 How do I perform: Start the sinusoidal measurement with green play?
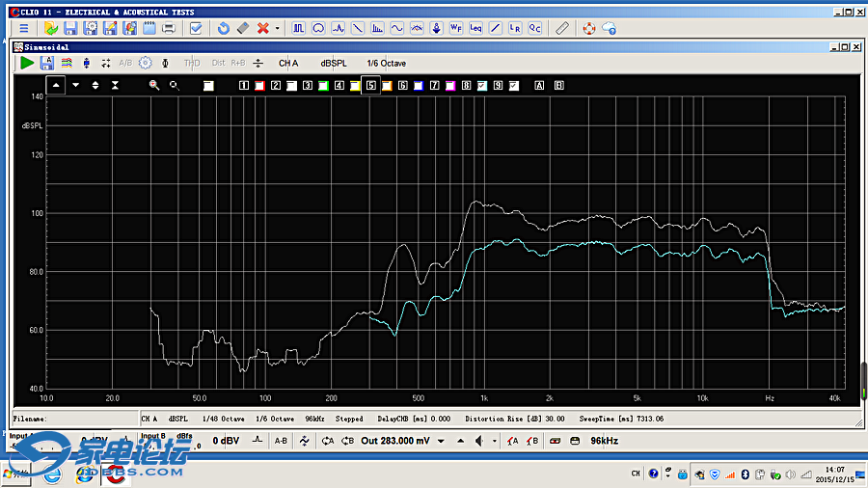pos(27,63)
